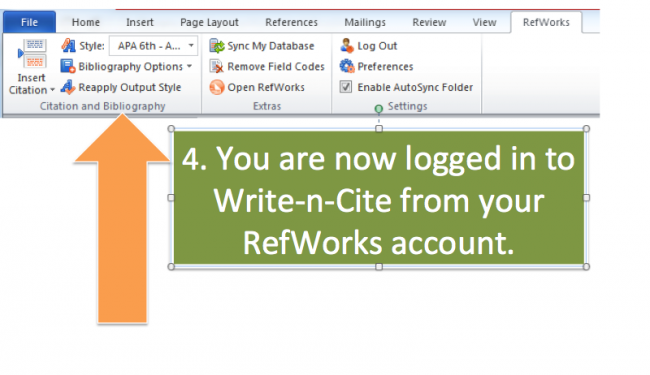
Task: Switch to the Insert ribbon tab
Action: click(x=140, y=22)
